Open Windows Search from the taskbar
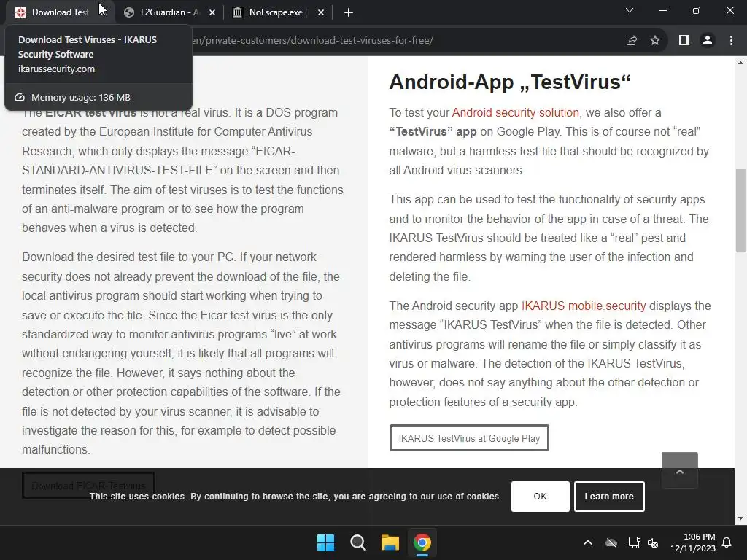This screenshot has width=747, height=560. point(357,542)
